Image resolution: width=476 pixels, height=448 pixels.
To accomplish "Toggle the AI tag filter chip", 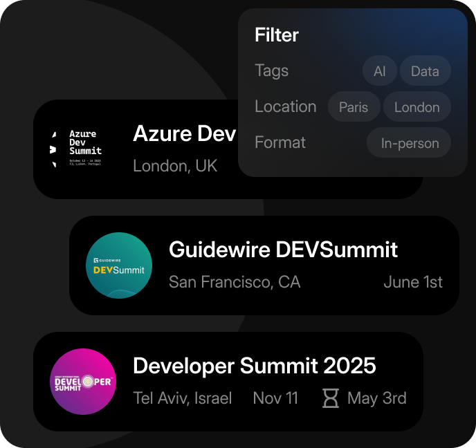I will tap(379, 71).
